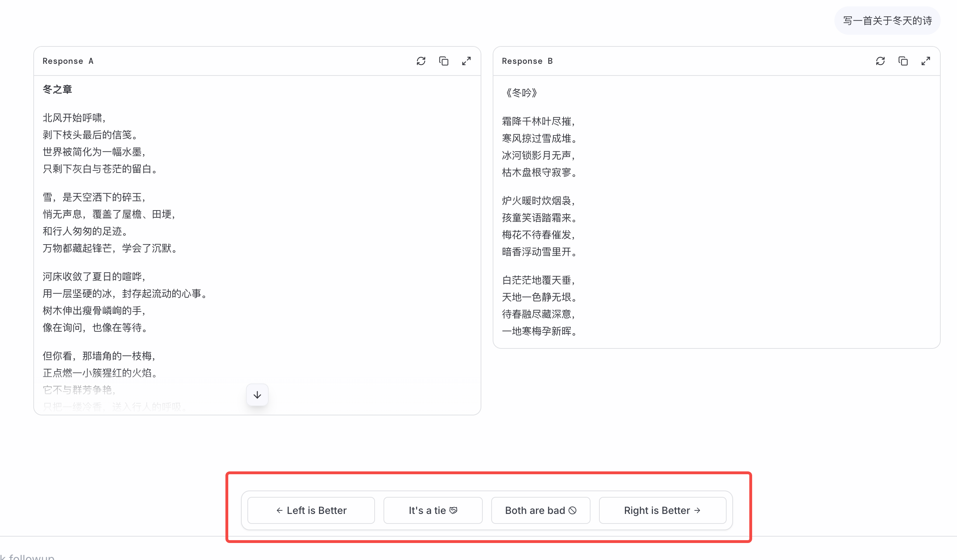Copy Response B text
The image size is (957, 560).
pos(903,61)
